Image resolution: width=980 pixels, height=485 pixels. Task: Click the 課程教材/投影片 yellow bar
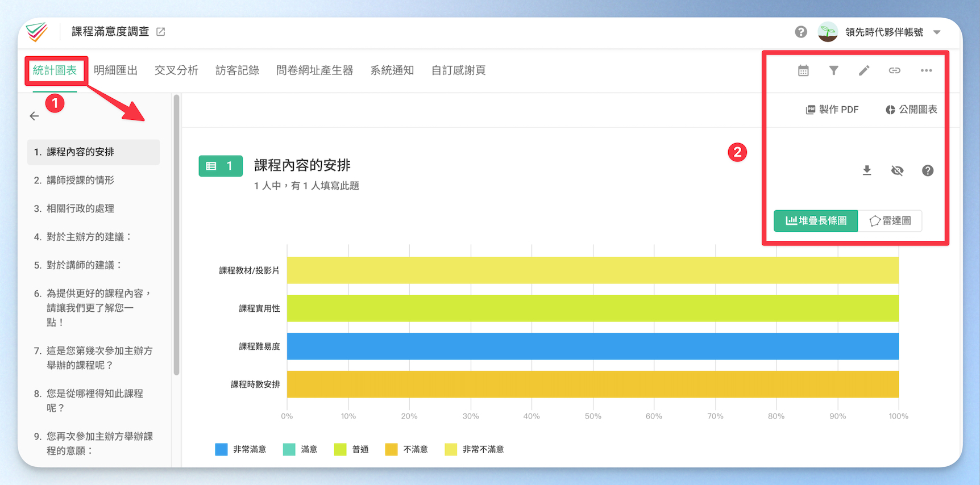point(592,270)
